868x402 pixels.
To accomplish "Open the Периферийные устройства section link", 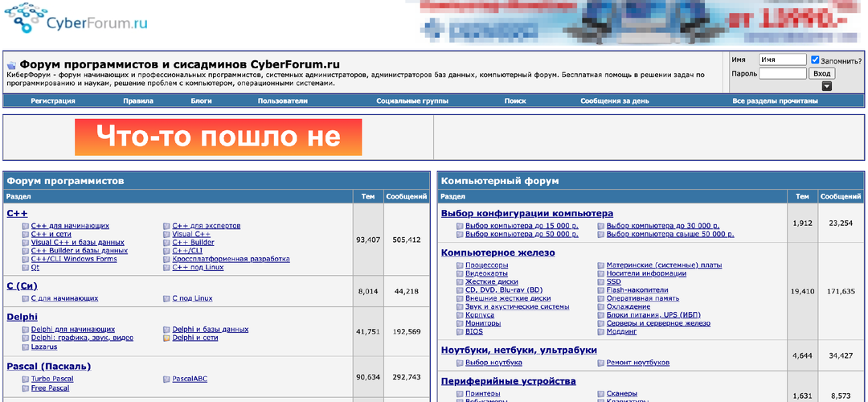I will tap(509, 382).
